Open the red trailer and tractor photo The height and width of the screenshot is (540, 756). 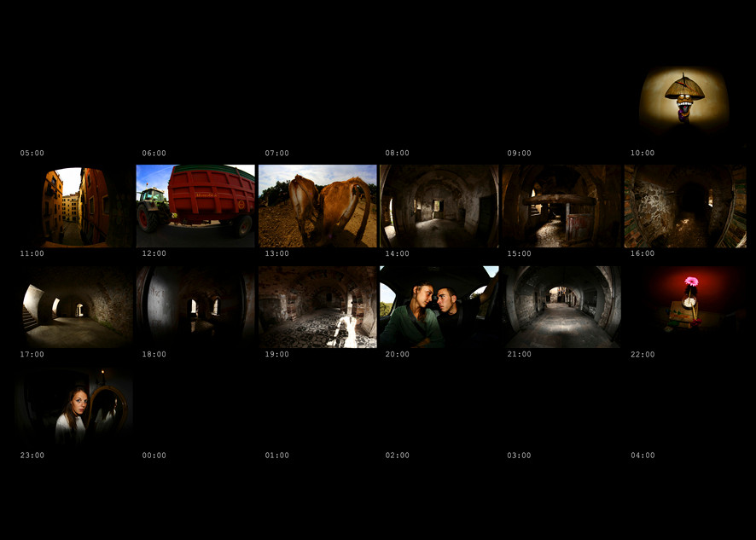[x=195, y=206]
